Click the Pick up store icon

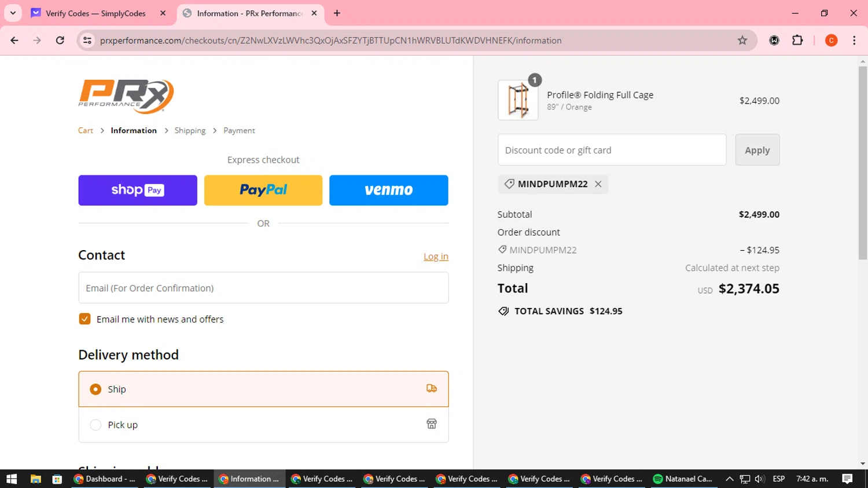(x=432, y=424)
